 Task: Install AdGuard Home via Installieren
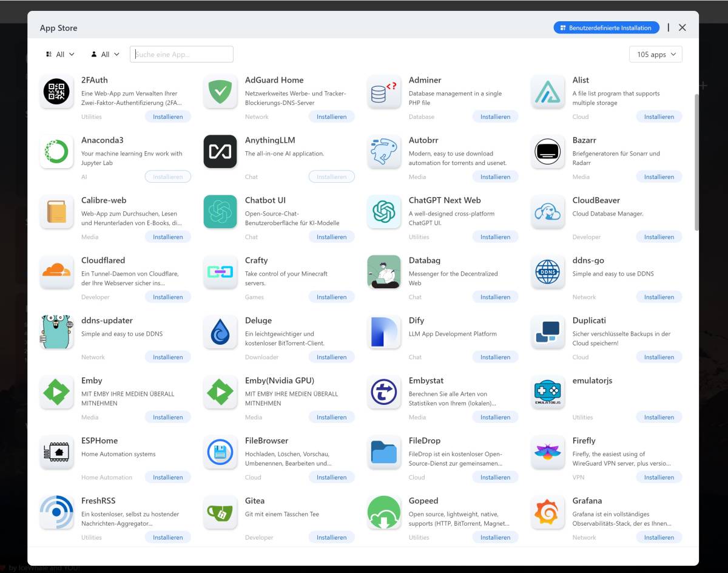tap(332, 117)
